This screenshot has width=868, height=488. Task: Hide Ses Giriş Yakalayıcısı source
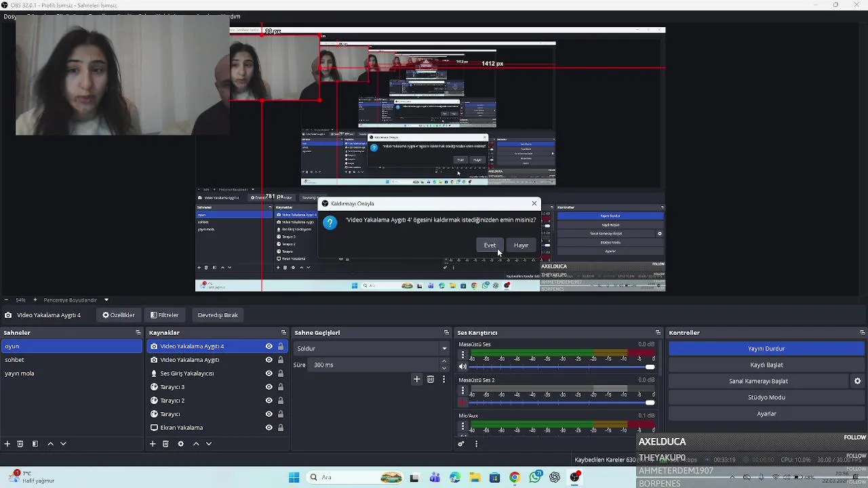[269, 373]
